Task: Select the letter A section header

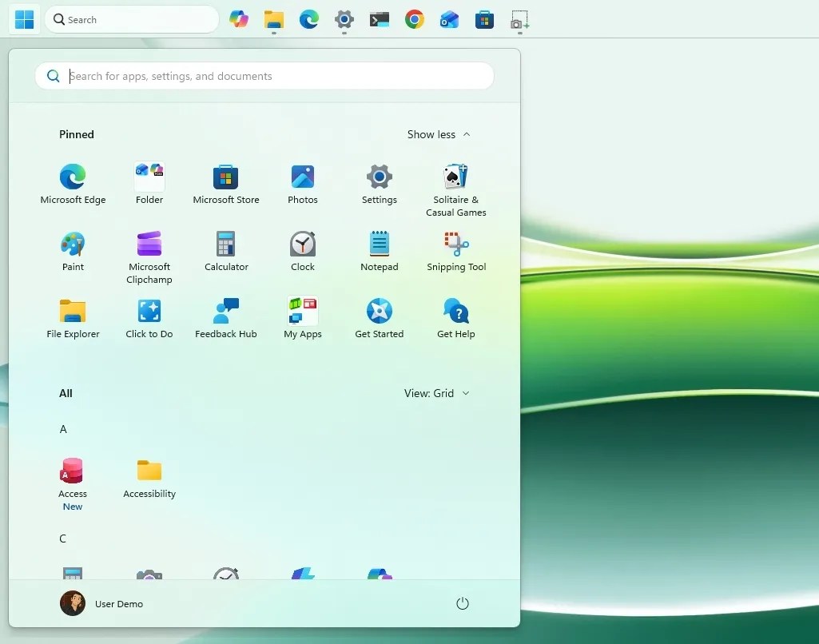Action: pos(63,429)
